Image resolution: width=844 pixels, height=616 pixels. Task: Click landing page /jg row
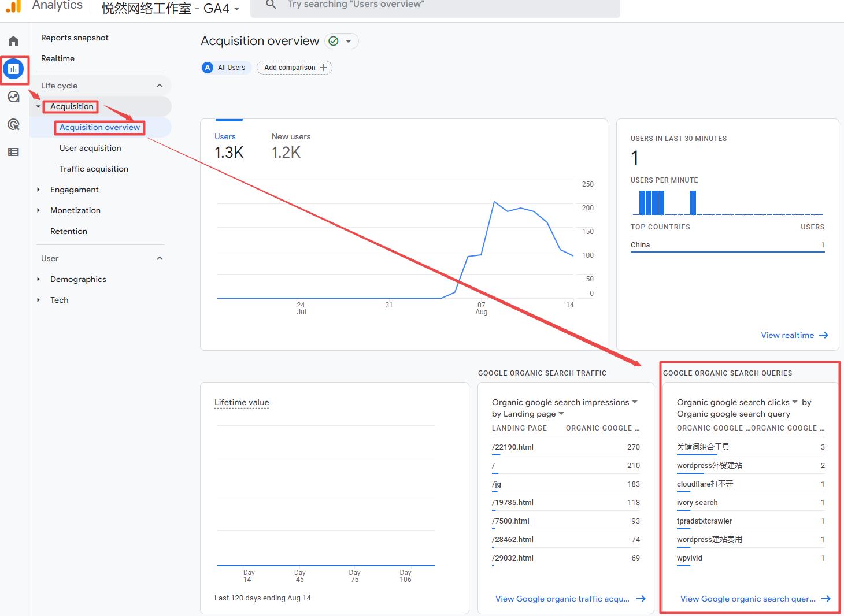566,484
